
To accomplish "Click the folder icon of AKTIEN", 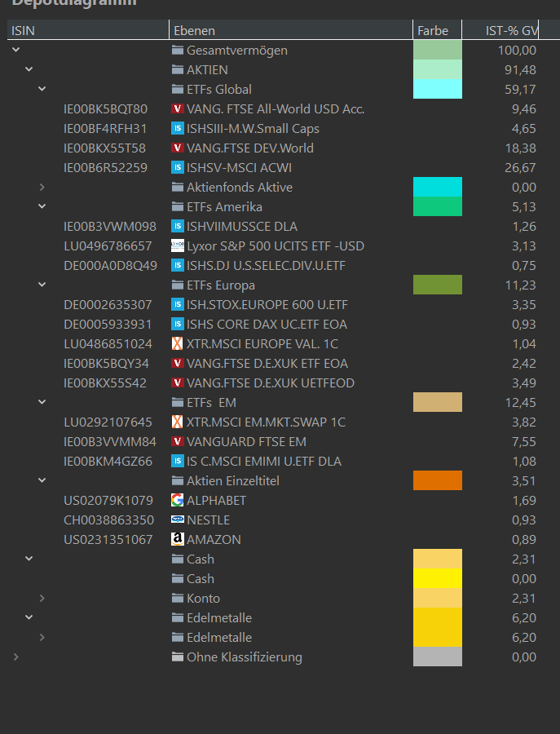I will click(x=178, y=70).
